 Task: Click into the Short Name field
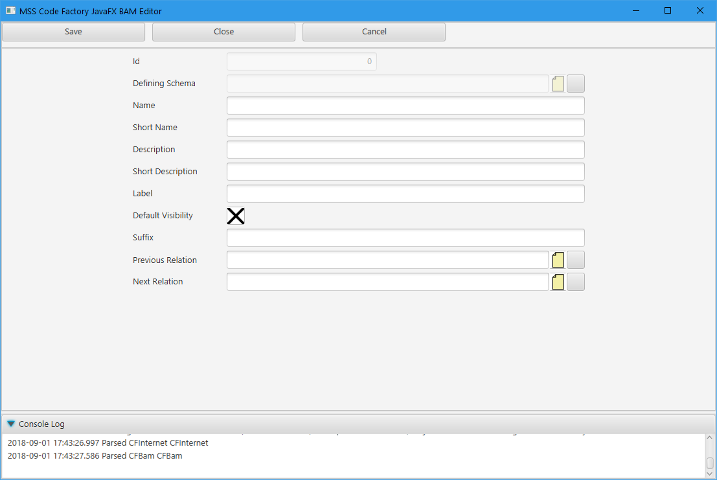click(x=405, y=128)
